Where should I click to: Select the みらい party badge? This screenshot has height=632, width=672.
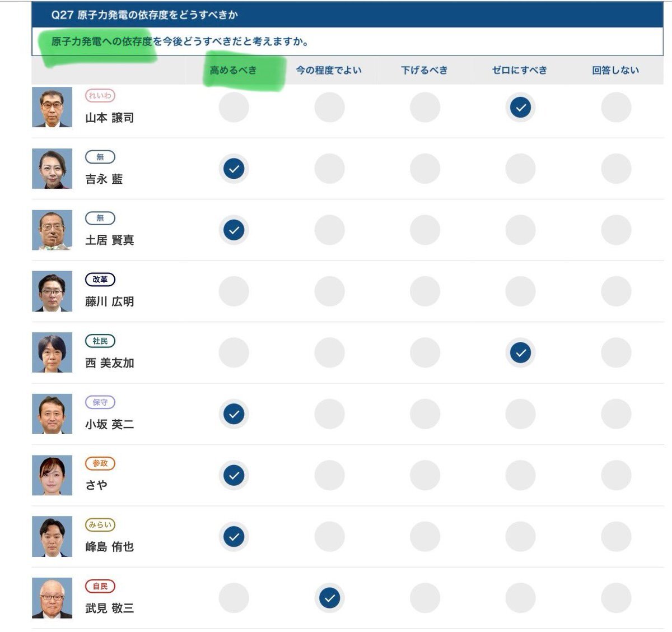(100, 525)
